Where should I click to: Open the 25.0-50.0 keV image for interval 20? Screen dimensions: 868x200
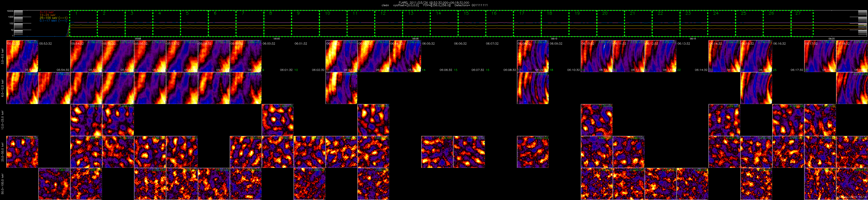coord(629,152)
